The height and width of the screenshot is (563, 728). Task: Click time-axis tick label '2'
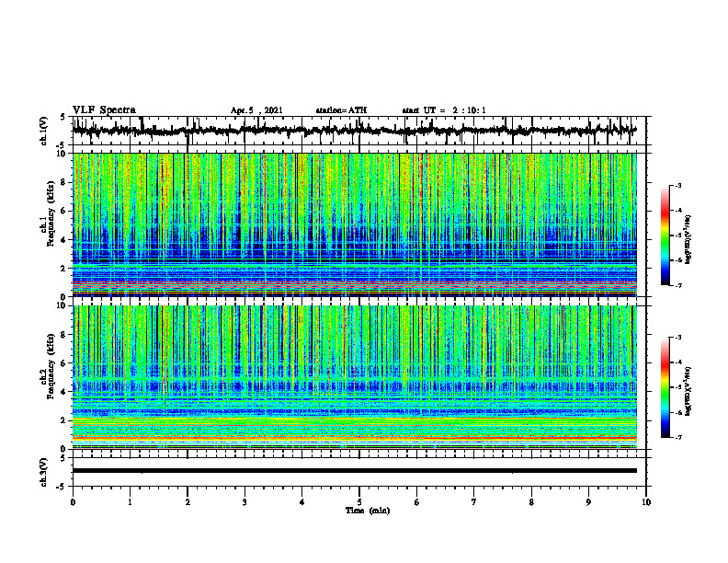188,502
